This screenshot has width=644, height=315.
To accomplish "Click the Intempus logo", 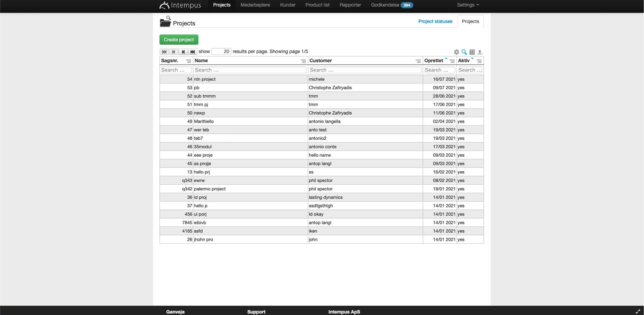I will pyautogui.click(x=180, y=5).
